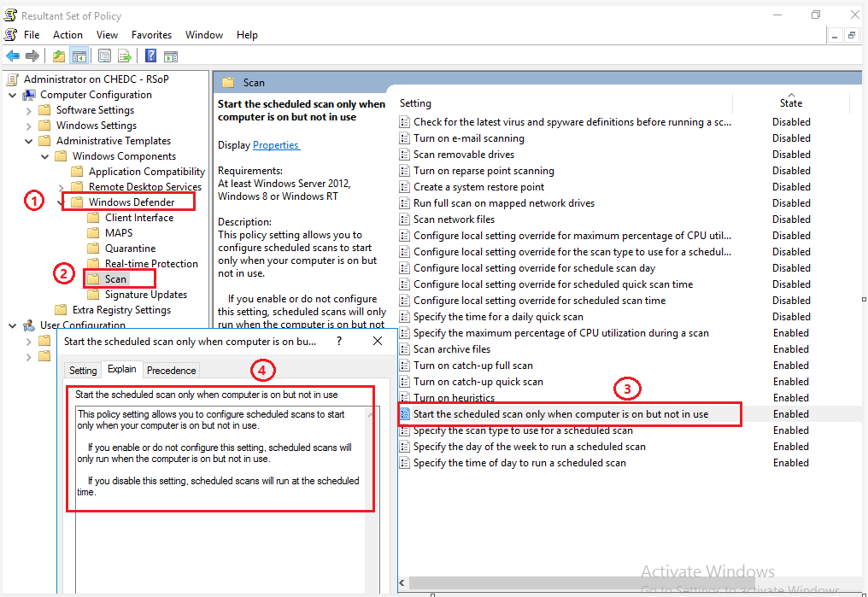Toggle the Show/Hide Console Tree icon

[79, 56]
